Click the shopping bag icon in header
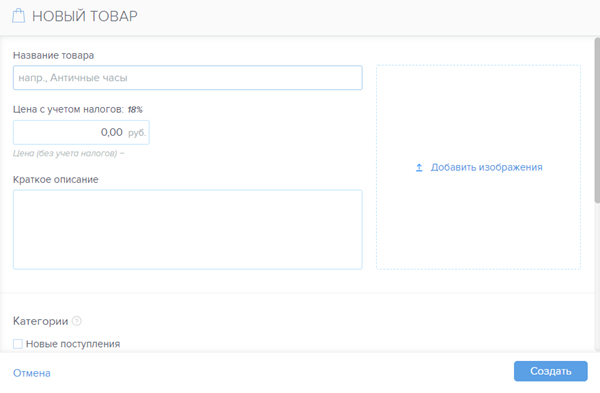600x393 pixels. click(x=18, y=16)
